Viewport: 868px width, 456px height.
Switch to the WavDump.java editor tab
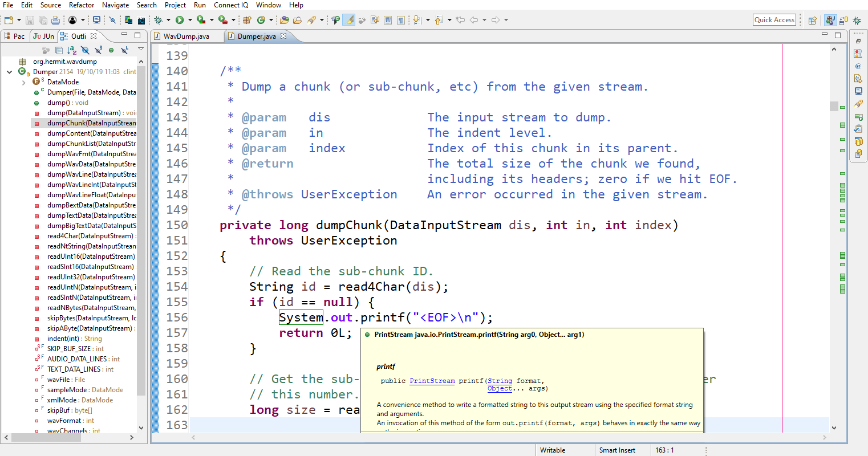click(x=186, y=36)
